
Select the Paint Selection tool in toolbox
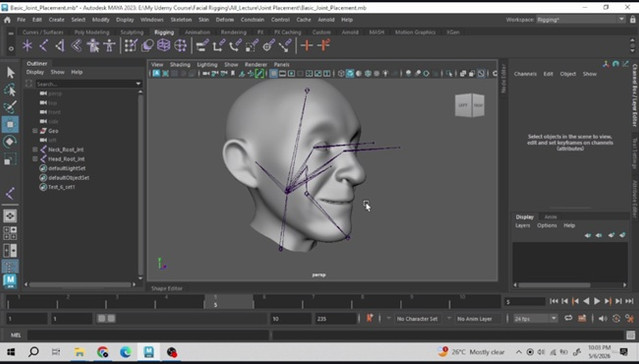click(10, 107)
